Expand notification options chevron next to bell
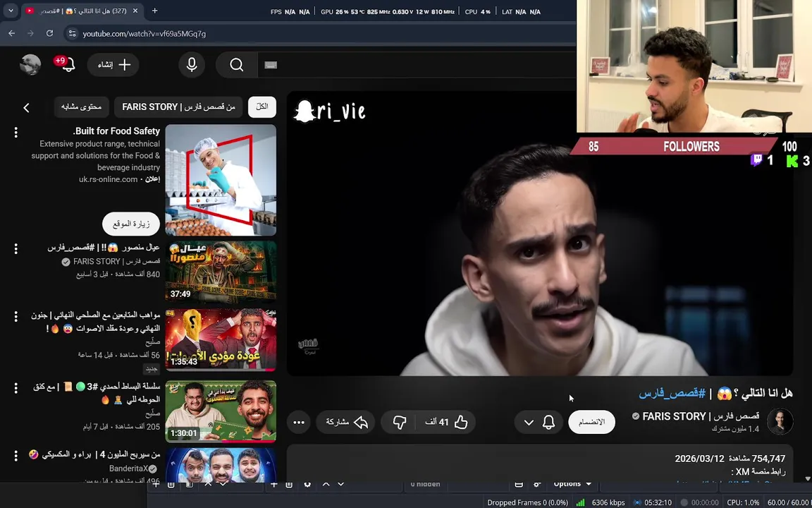812x508 pixels. 529,423
